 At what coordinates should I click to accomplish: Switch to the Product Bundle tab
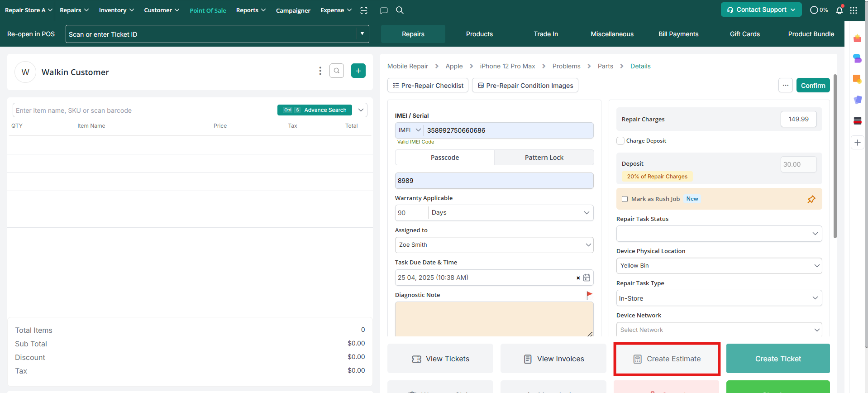811,34
